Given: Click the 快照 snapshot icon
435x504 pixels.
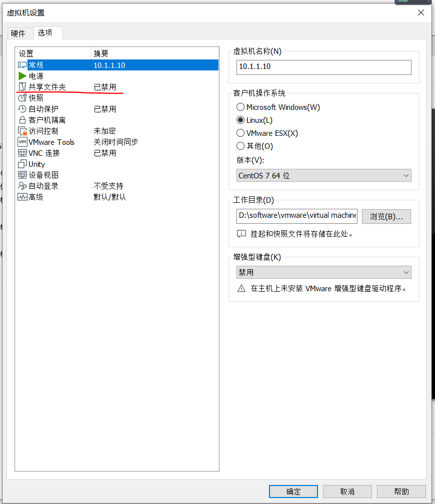Looking at the screenshot, I should [22, 98].
